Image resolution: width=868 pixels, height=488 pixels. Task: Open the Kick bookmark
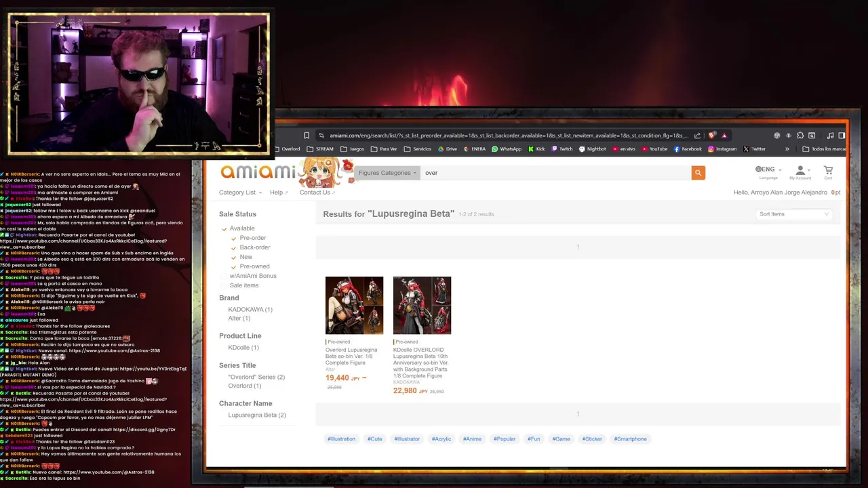[x=536, y=149]
